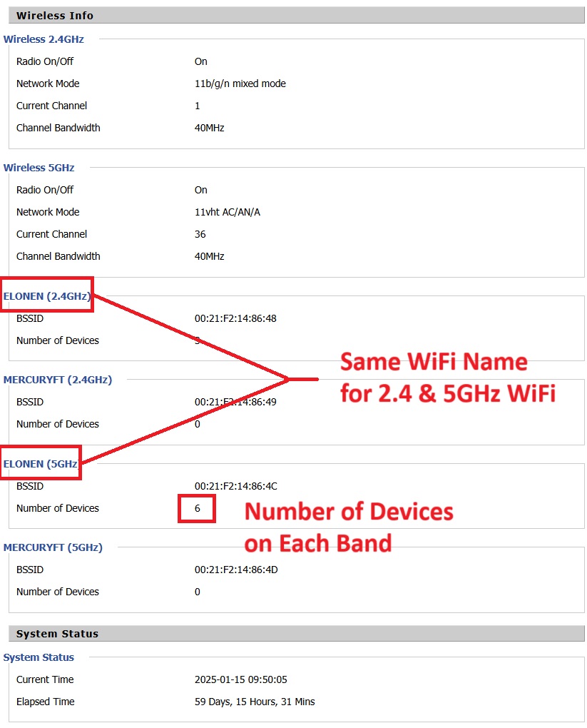This screenshot has height=728, width=587.
Task: Select the current time 2025-01-15 09:50:05
Action: 240,679
